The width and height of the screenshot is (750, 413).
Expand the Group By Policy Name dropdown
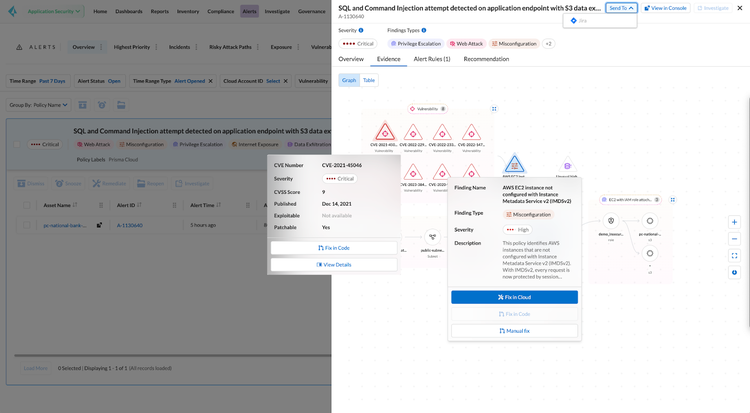tap(38, 105)
